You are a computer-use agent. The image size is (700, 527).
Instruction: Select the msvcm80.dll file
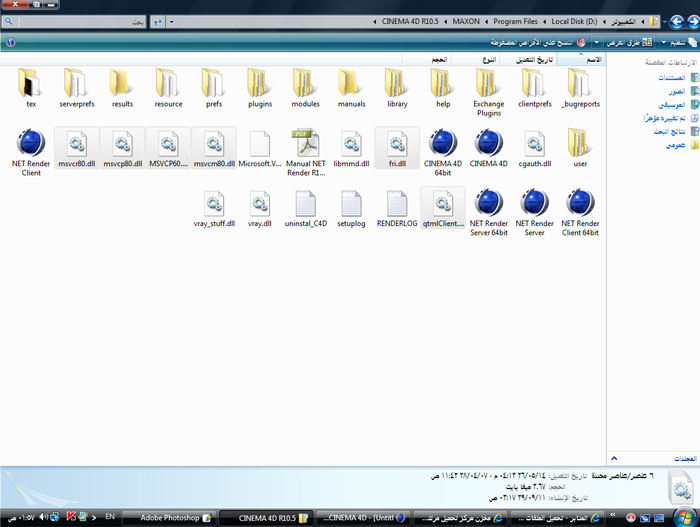coord(214,147)
